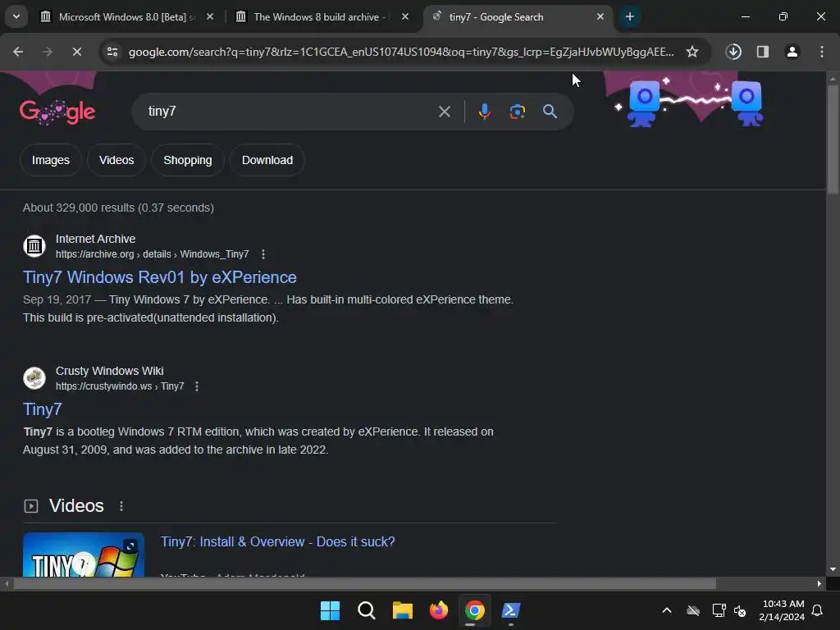Filter results by Videos
The height and width of the screenshot is (630, 840).
[116, 160]
